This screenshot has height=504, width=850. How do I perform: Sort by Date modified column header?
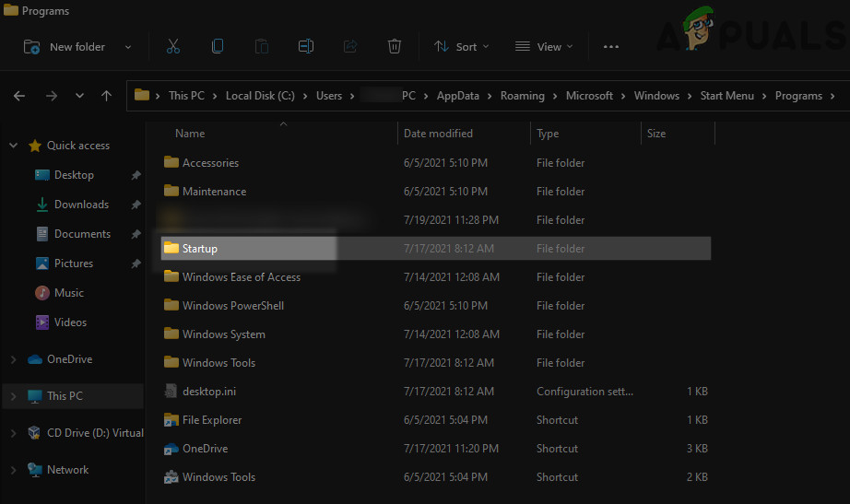(438, 134)
